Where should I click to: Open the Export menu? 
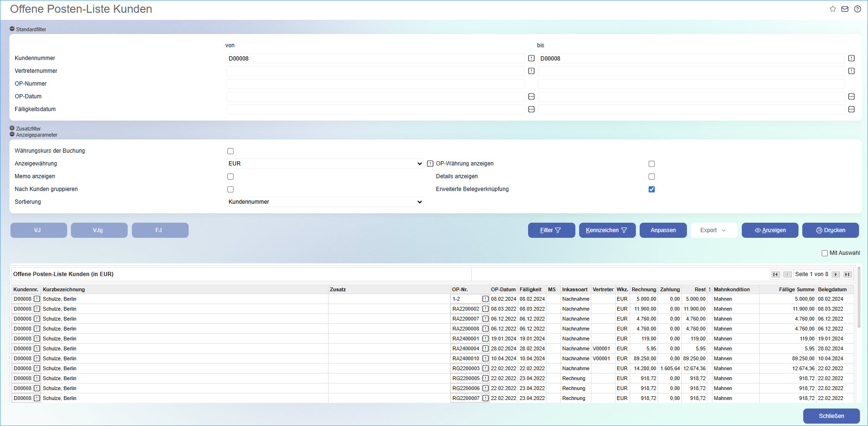tap(713, 230)
